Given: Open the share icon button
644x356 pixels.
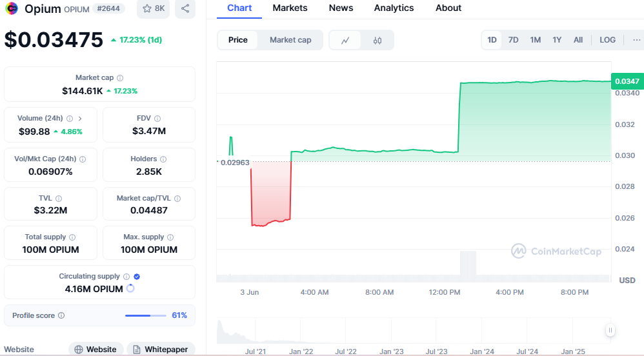Looking at the screenshot, I should click(x=185, y=8).
